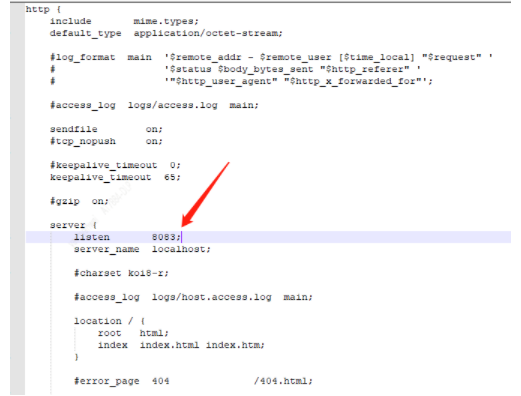This screenshot has height=396, width=521.
Task: Click 'default_type' directive keyword
Action: [85, 33]
